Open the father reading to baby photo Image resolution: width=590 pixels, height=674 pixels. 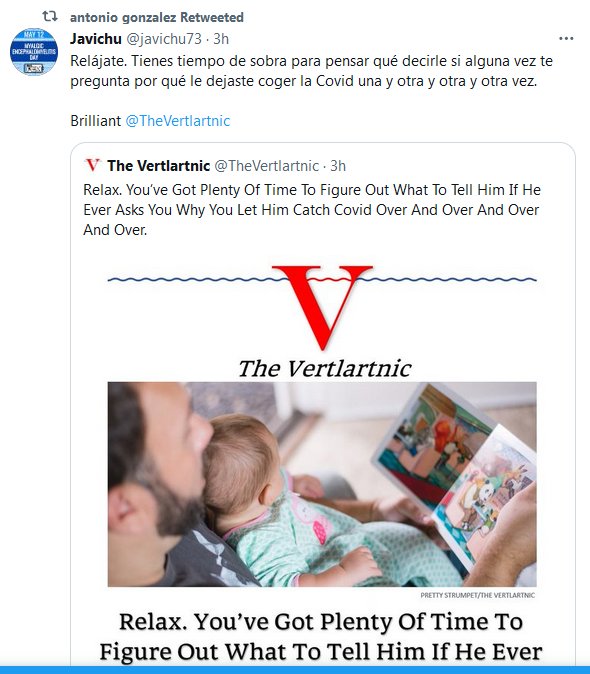[x=322, y=484]
